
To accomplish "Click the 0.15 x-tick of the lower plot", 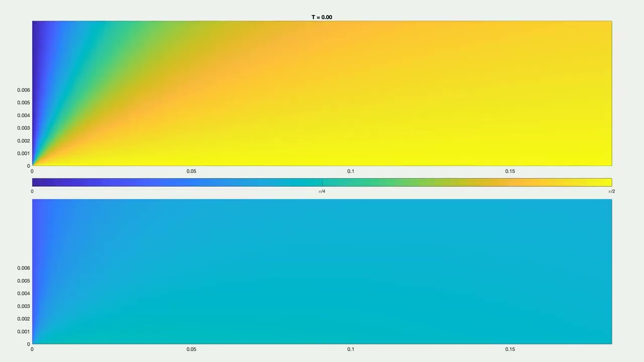I will [510, 349].
